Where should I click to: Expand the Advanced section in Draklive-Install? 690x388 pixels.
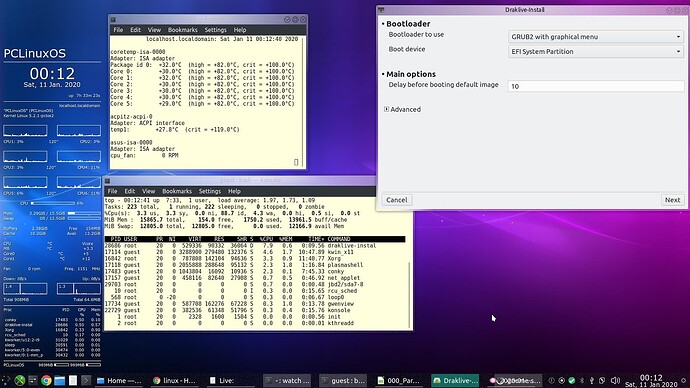pos(402,109)
